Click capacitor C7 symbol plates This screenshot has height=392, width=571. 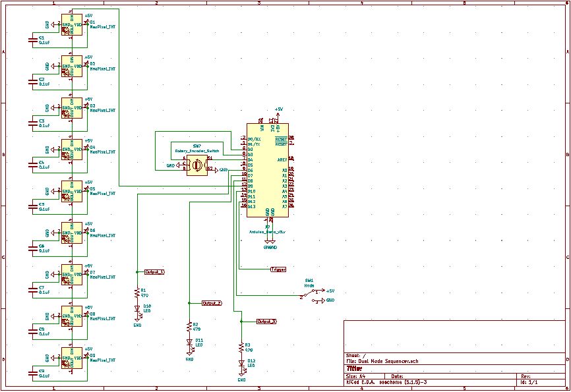coord(33,291)
